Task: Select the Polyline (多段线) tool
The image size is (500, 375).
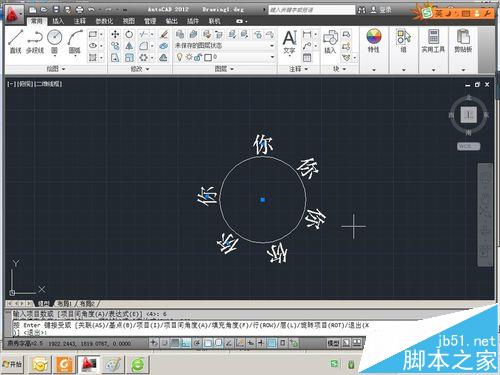Action: (x=35, y=41)
